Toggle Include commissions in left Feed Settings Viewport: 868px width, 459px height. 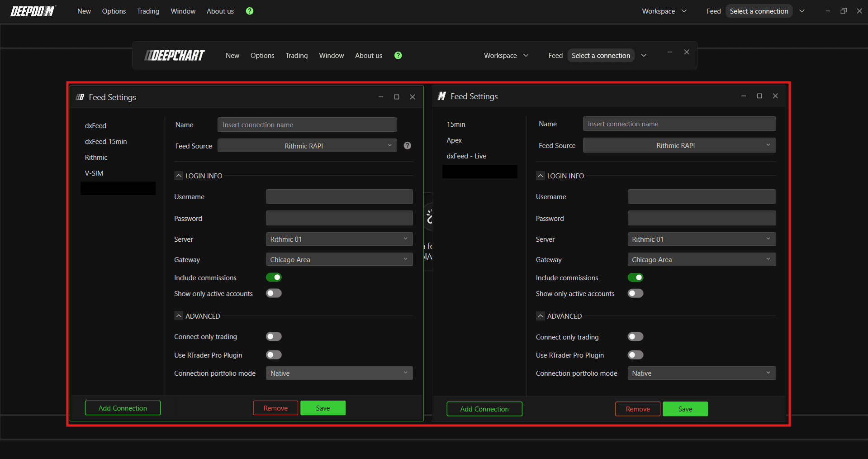[274, 277]
